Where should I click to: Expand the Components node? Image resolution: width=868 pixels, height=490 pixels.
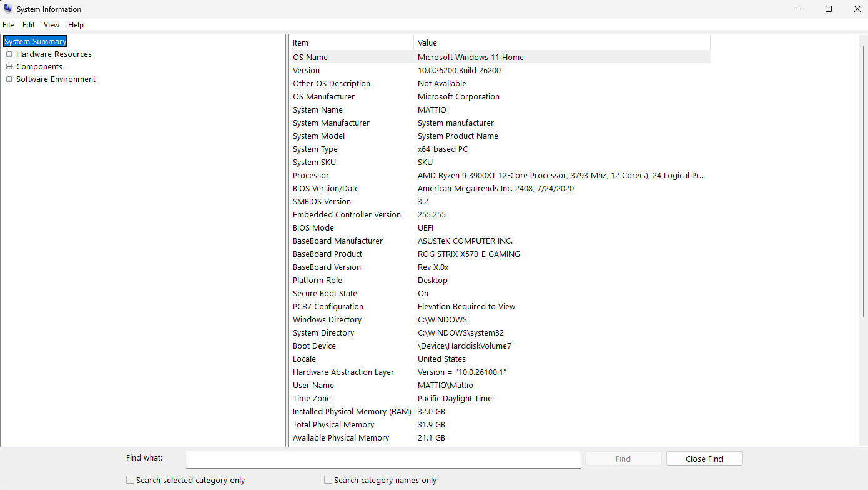point(9,67)
